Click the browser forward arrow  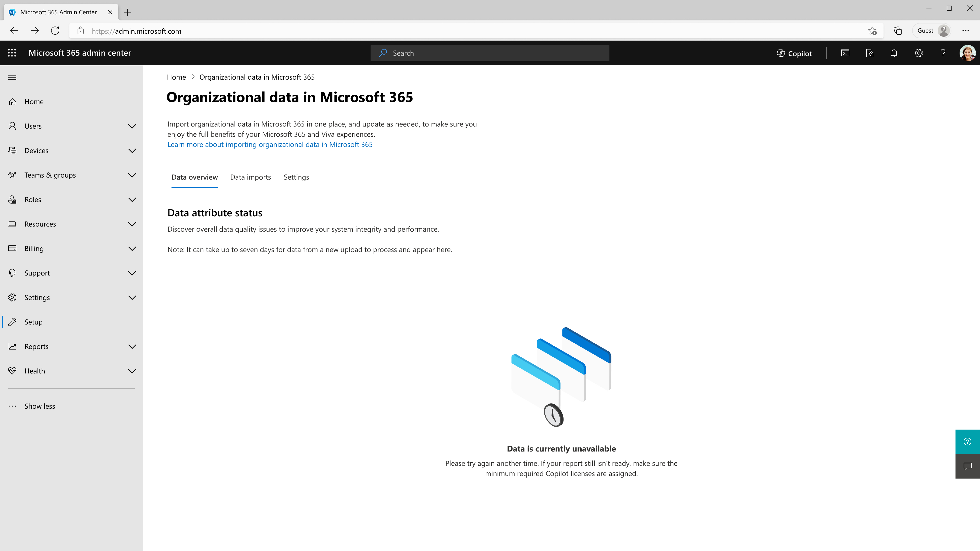pyautogui.click(x=35, y=31)
